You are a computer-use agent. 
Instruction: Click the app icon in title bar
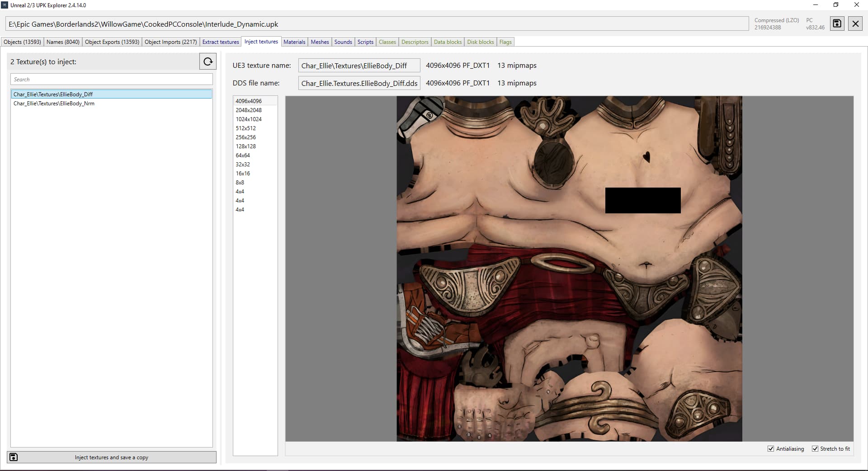coord(5,5)
